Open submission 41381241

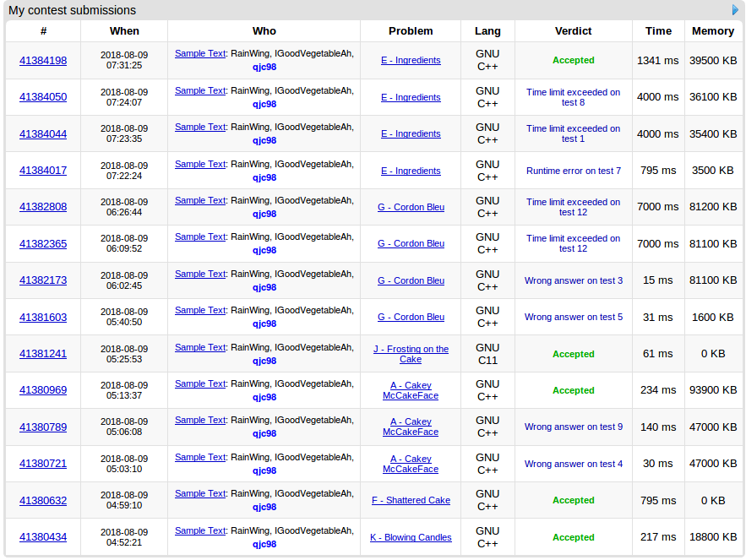pyautogui.click(x=43, y=354)
